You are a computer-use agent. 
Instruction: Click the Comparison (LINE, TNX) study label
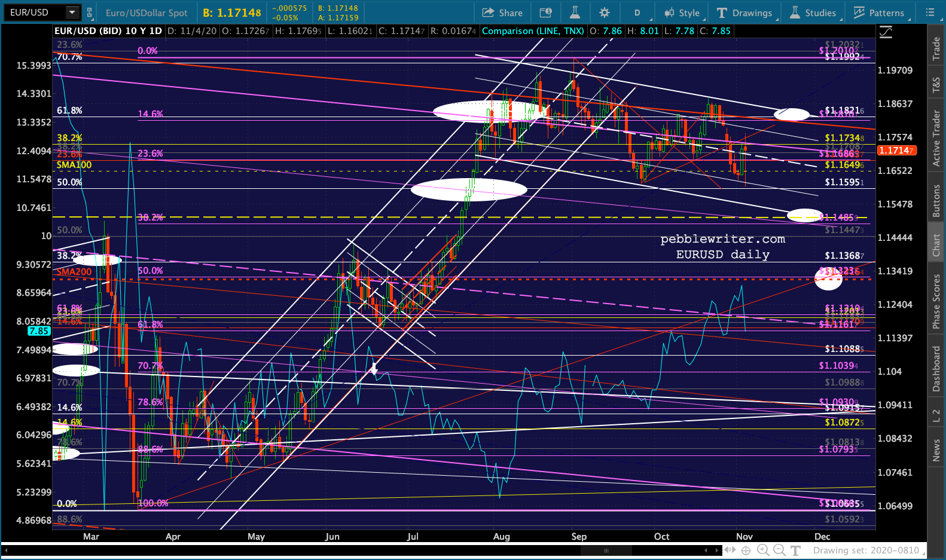[533, 31]
